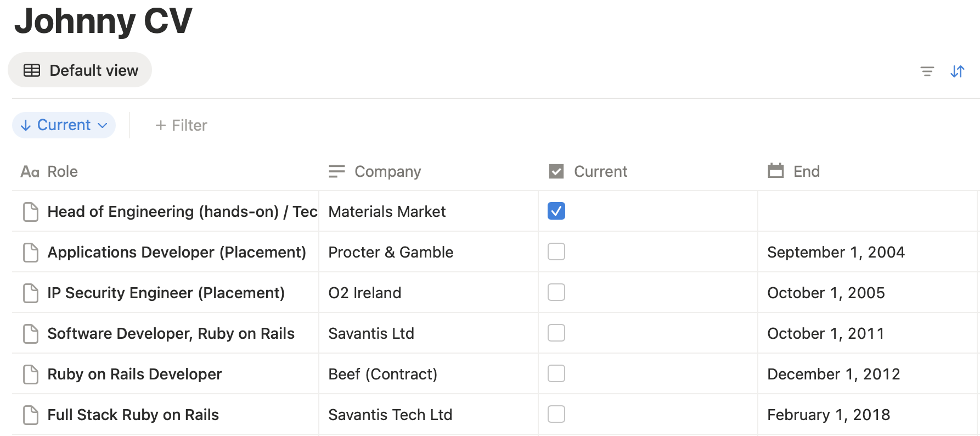Click the page icon beside Ruby on Rails Developer
This screenshot has height=436, width=980.
coord(30,373)
